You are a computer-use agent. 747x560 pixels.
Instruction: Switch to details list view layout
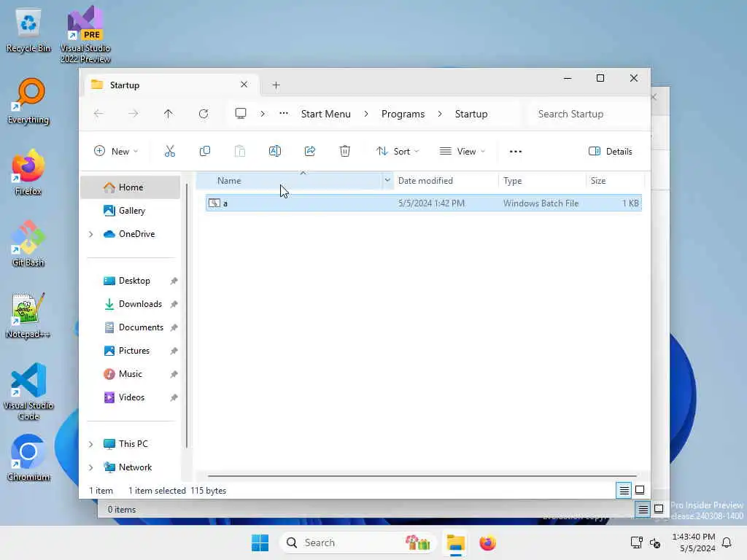(624, 490)
